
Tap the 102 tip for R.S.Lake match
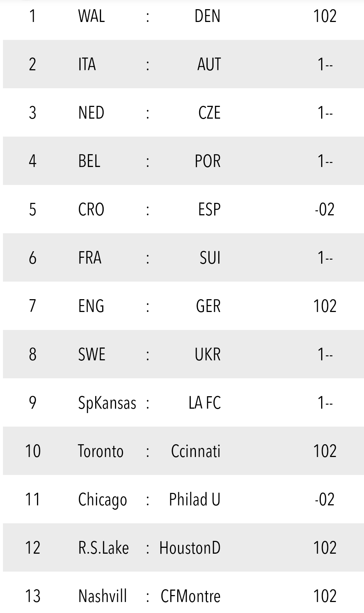325,547
